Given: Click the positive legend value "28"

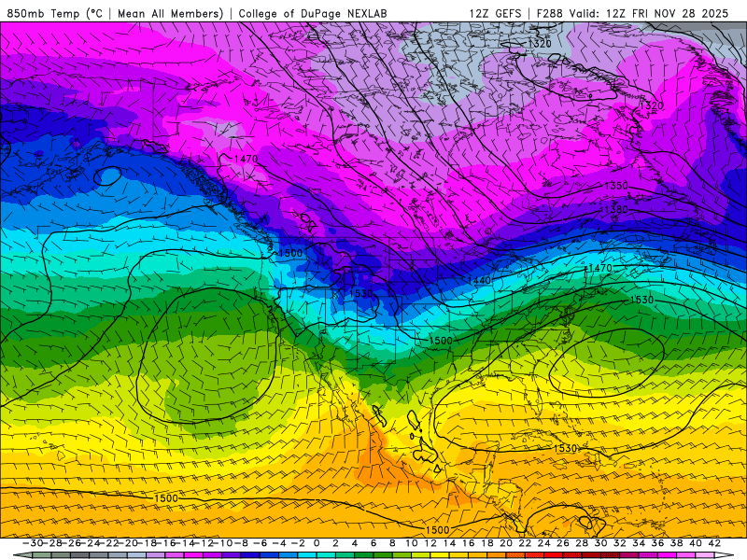Looking at the screenshot, I should (582, 543).
